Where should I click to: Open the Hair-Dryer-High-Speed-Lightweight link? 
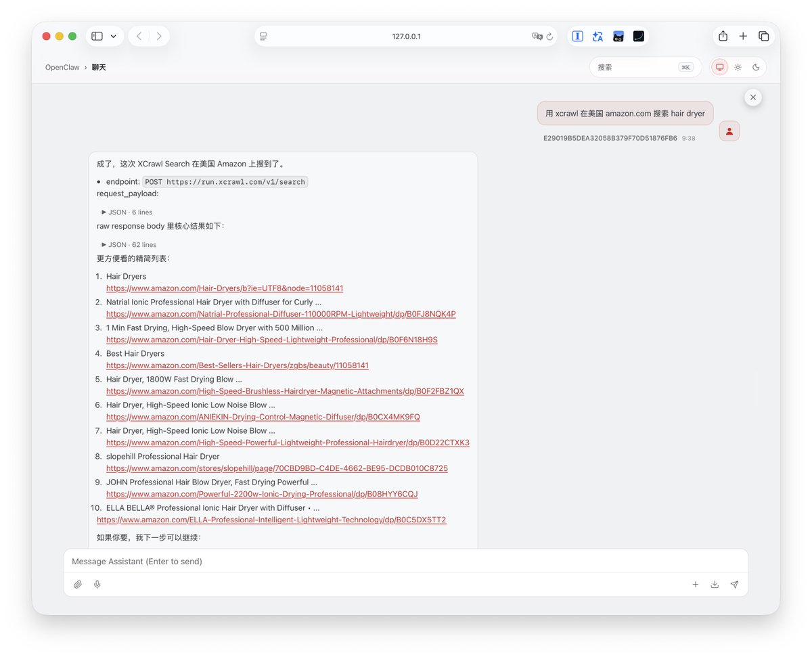(272, 340)
